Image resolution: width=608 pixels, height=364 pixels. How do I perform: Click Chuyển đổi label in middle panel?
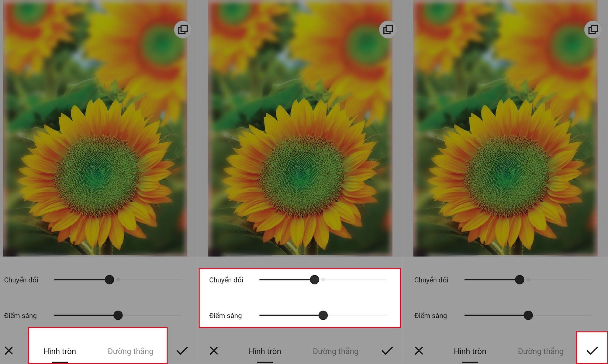(226, 280)
